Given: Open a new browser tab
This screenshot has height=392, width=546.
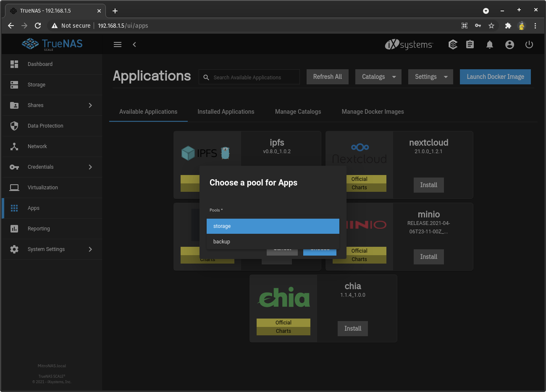Looking at the screenshot, I should (x=115, y=11).
